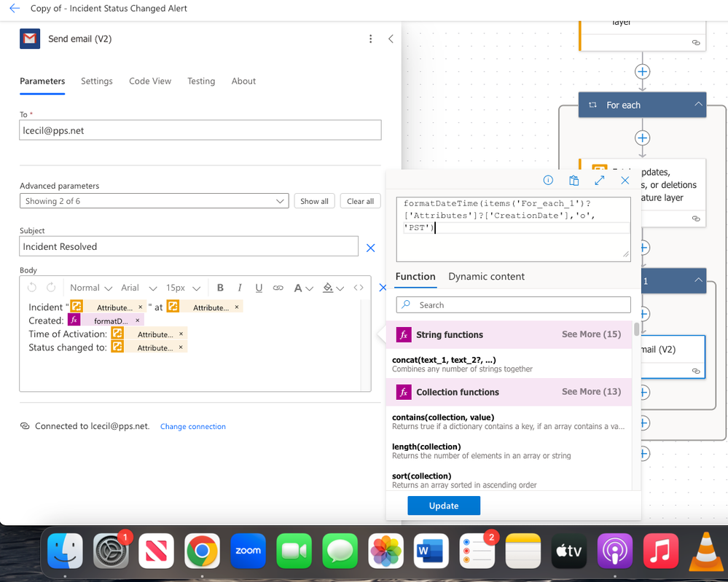
Task: Open the Arial font dropdown
Action: point(138,288)
